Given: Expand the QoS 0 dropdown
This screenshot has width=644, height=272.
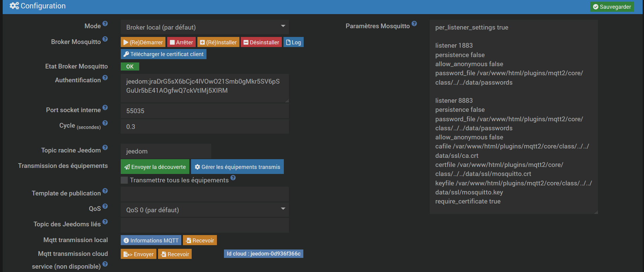Looking at the screenshot, I should (204, 210).
